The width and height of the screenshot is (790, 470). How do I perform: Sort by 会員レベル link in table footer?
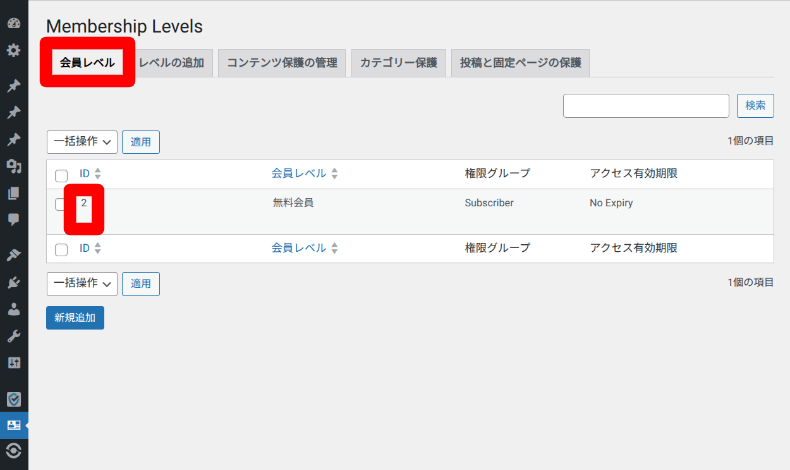pos(299,248)
